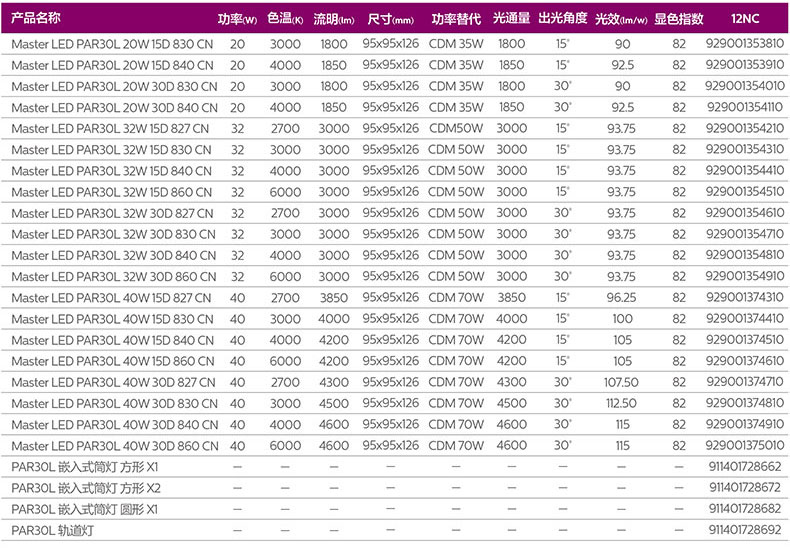Click the 显色指数 column header
The width and height of the screenshot is (790, 548).
(679, 19)
